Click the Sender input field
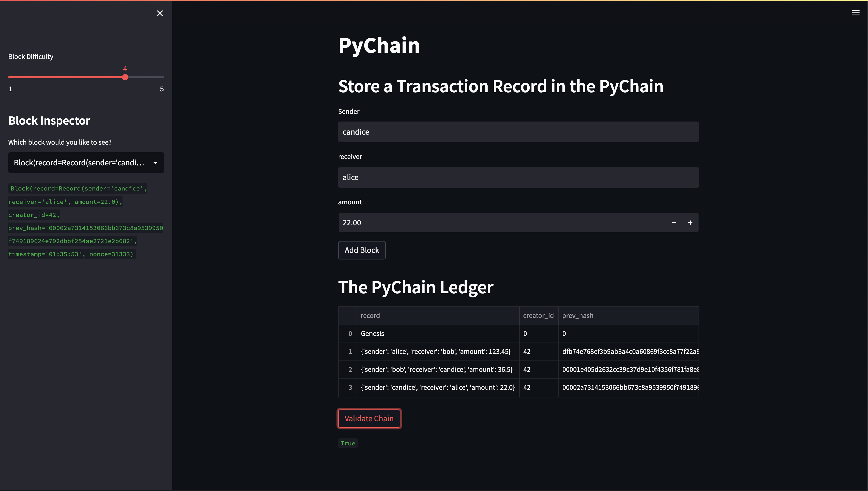This screenshot has height=491, width=868. (518, 131)
